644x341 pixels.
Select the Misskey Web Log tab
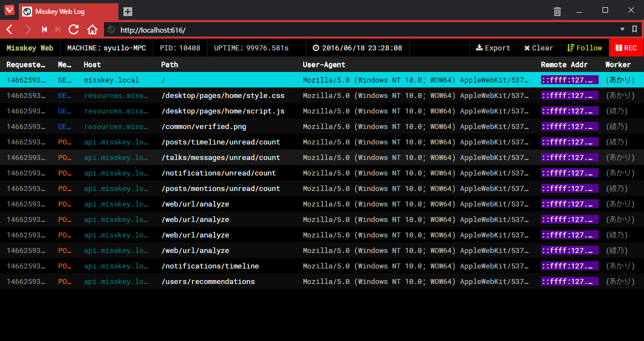69,12
